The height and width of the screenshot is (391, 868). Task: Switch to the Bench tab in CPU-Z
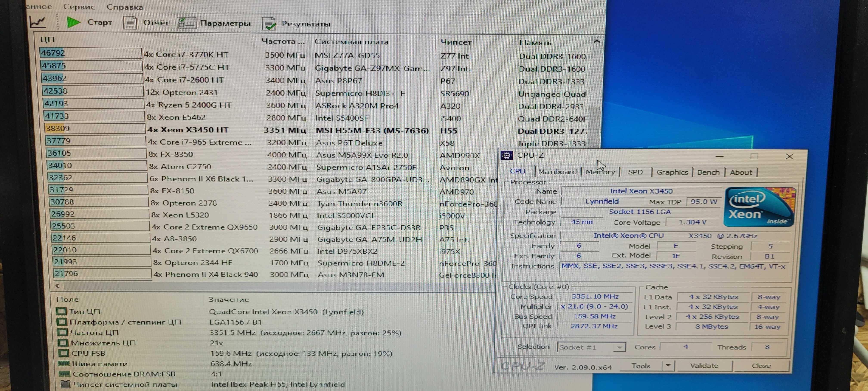[x=708, y=172]
